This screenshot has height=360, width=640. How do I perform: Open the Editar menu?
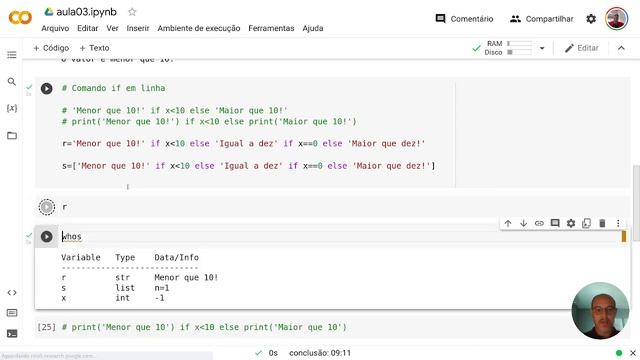(88, 28)
